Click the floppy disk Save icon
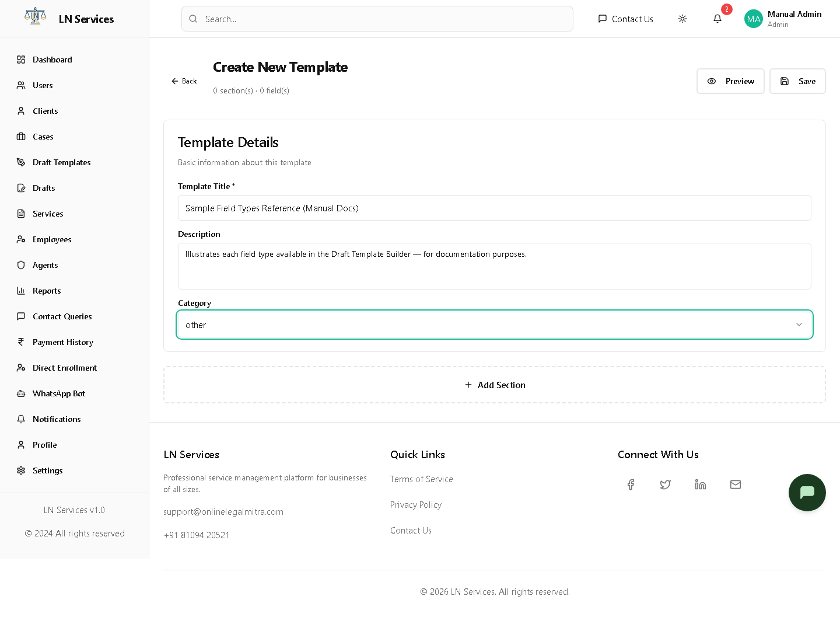 [785, 81]
